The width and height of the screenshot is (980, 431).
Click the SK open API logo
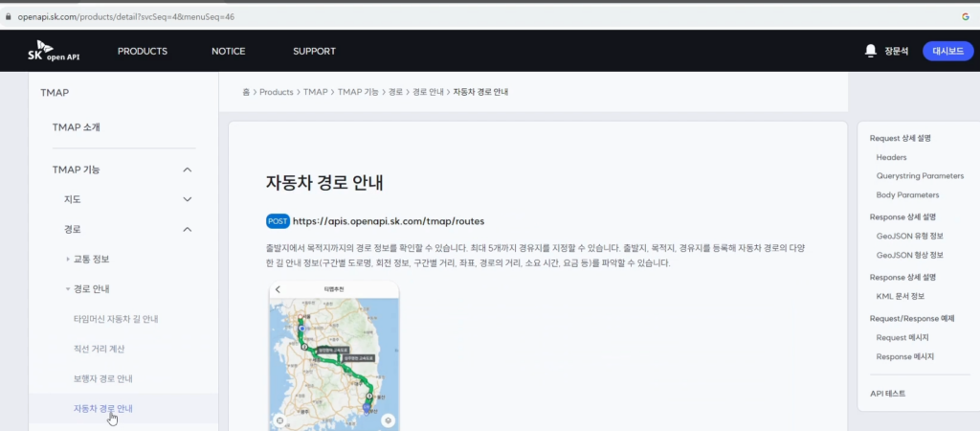54,52
